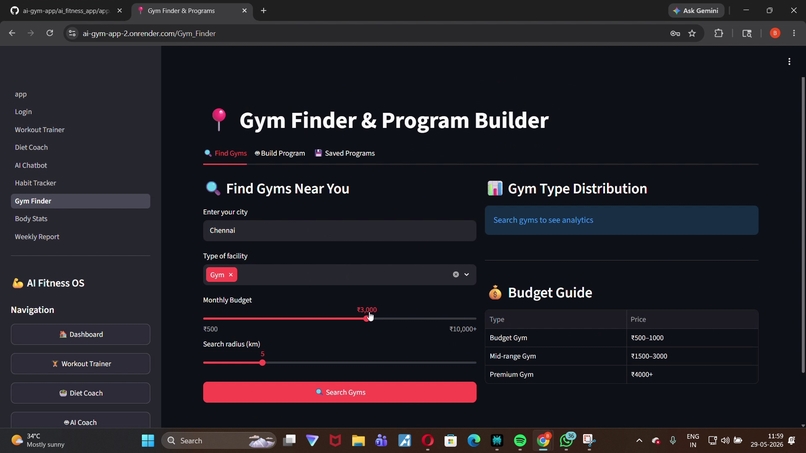806x453 pixels.
Task: Click the page vertical scrollbar
Action: point(803,225)
